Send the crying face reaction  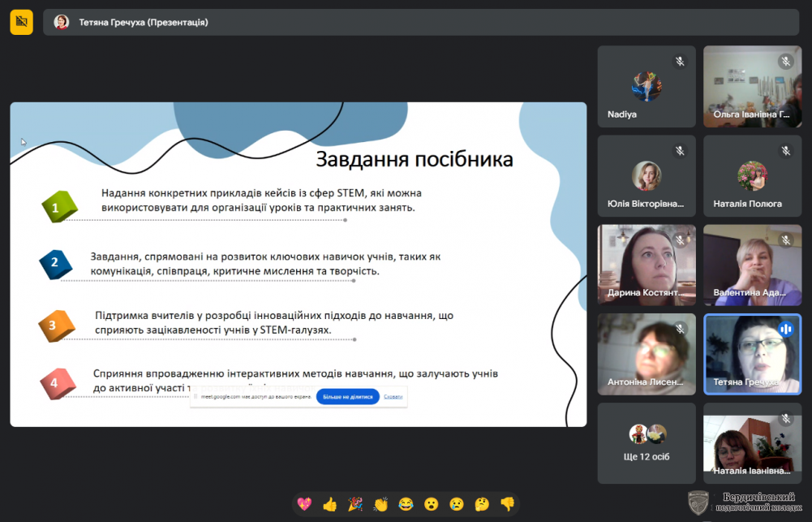coord(457,504)
